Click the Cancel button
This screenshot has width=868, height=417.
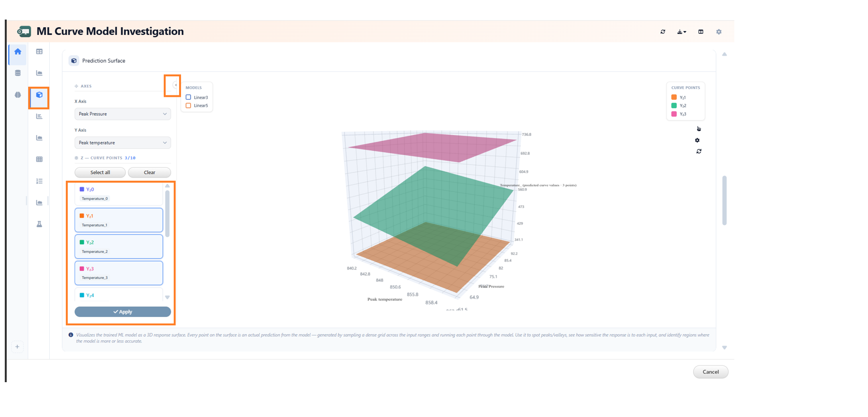710,372
